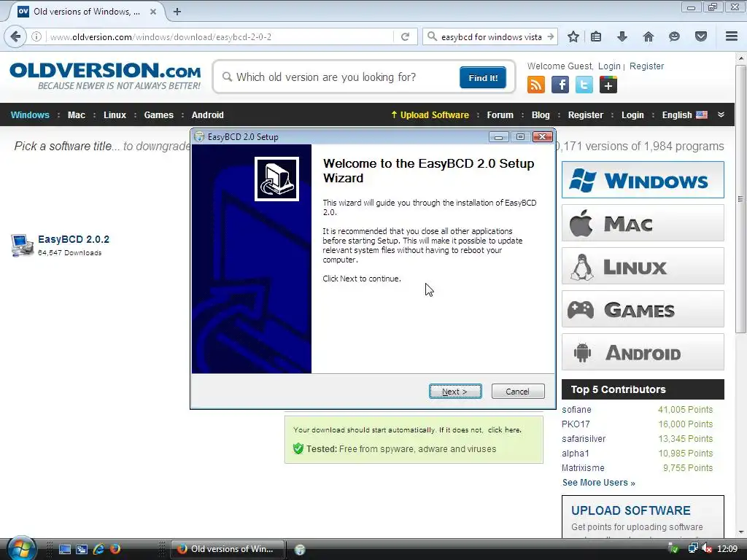Click Upload Software in navigation bar
The height and width of the screenshot is (560, 747).
(x=430, y=114)
